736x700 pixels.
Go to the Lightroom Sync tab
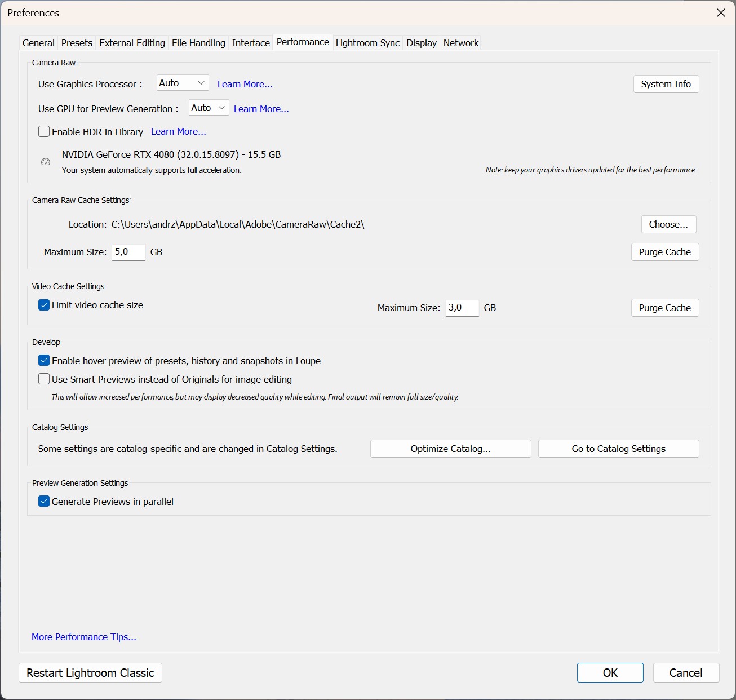coord(367,43)
